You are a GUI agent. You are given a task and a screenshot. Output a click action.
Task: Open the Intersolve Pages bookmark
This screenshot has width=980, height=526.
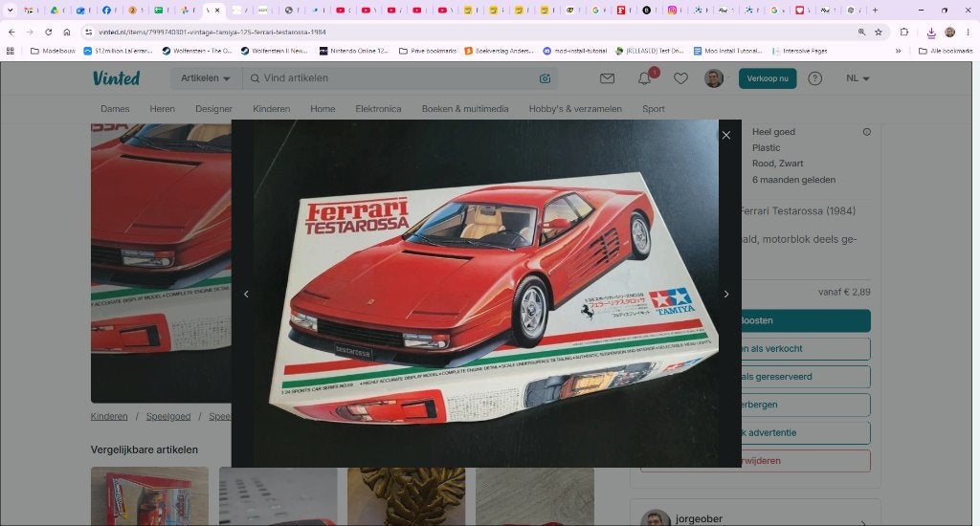[799, 51]
